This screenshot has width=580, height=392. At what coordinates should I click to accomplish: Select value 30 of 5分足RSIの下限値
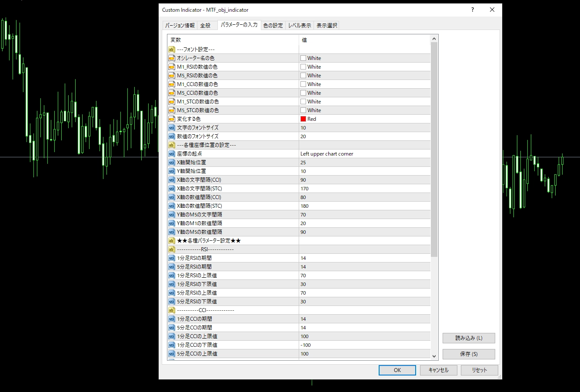pyautogui.click(x=303, y=302)
